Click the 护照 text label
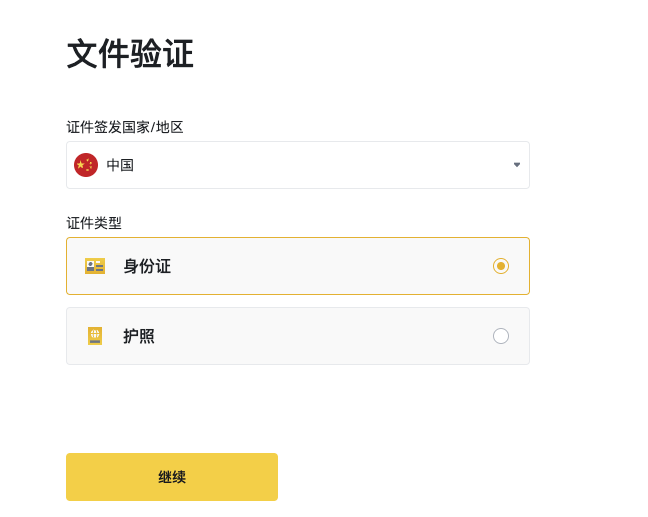648x517 pixels. (x=139, y=336)
